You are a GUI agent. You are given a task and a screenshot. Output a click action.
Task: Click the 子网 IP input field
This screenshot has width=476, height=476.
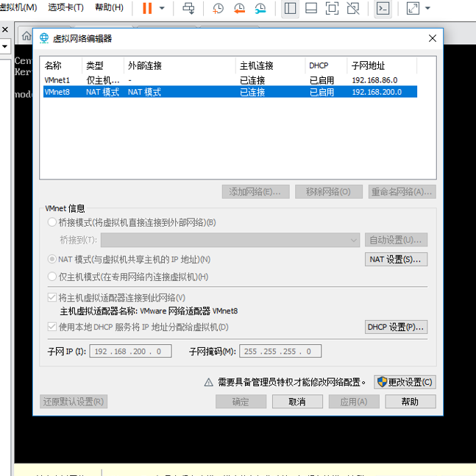point(130,351)
